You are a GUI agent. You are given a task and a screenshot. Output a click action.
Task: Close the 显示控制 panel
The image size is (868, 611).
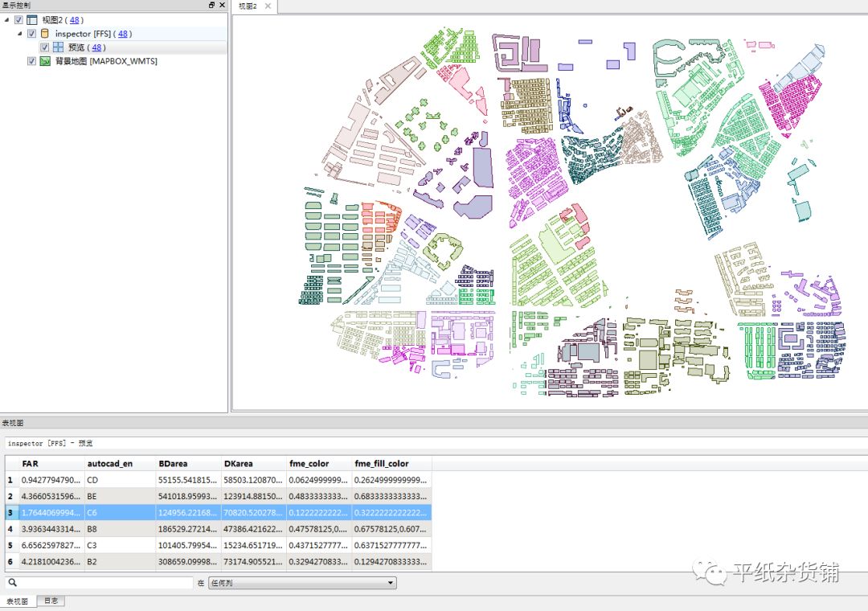222,5
